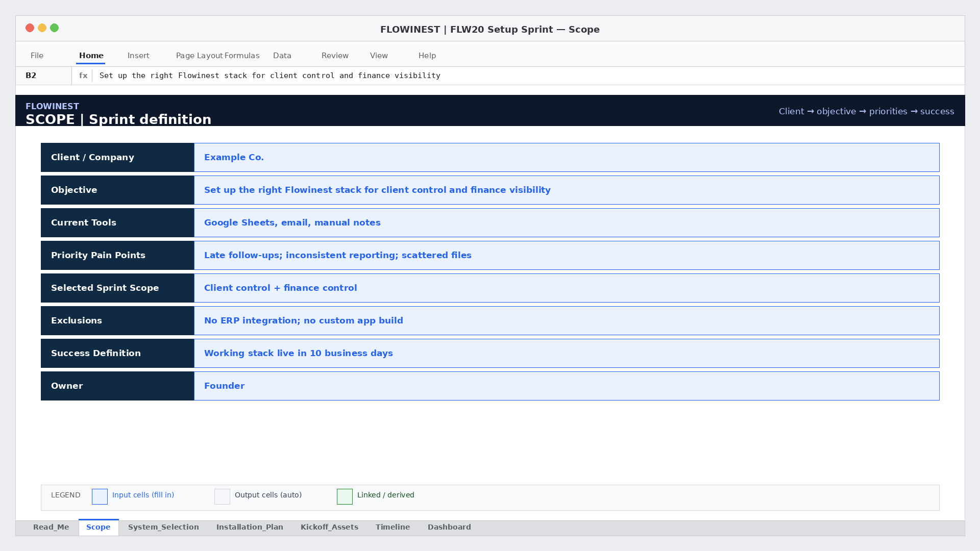Click the green linked/derived legend swatch
Screen dimensions: 980x551
pos(345,496)
